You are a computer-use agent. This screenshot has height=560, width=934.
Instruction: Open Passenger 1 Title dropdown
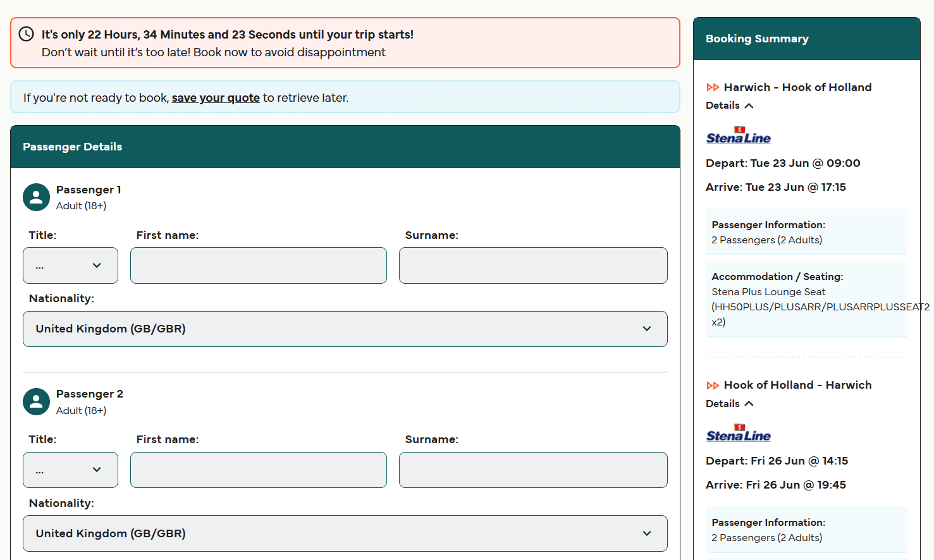tap(70, 265)
